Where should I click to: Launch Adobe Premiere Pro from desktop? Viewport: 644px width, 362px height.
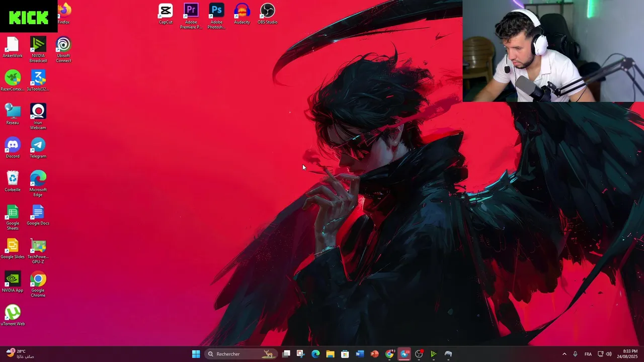(x=191, y=16)
